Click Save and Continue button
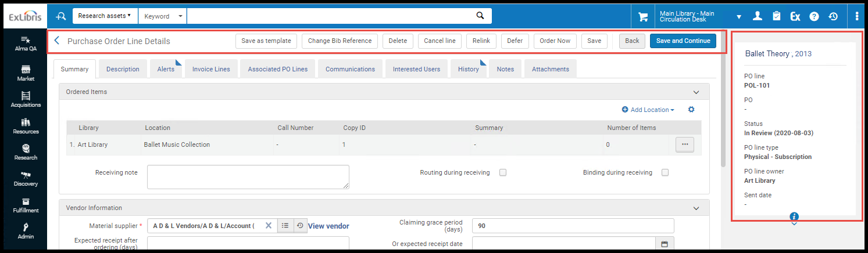Screen dimensions: 868x253 tap(683, 41)
